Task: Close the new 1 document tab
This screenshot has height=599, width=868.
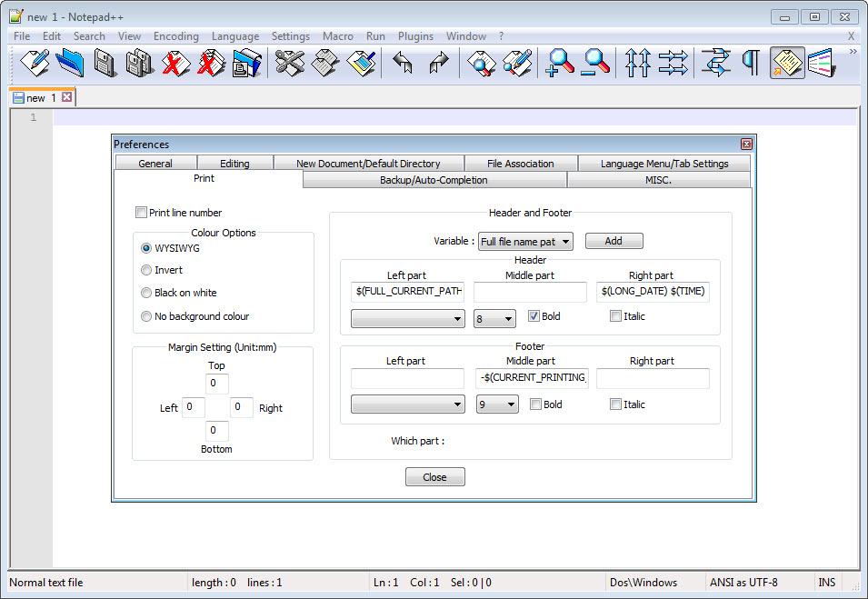Action: point(67,97)
